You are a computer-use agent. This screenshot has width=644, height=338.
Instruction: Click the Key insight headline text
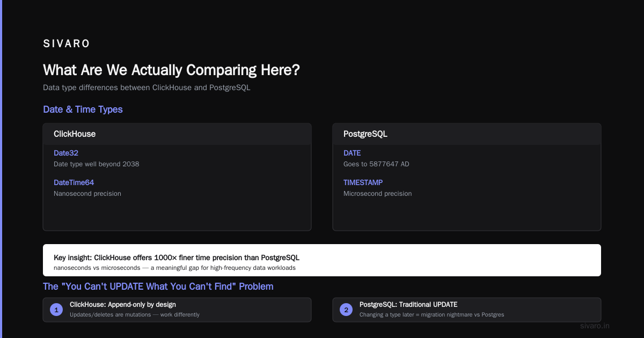177,258
